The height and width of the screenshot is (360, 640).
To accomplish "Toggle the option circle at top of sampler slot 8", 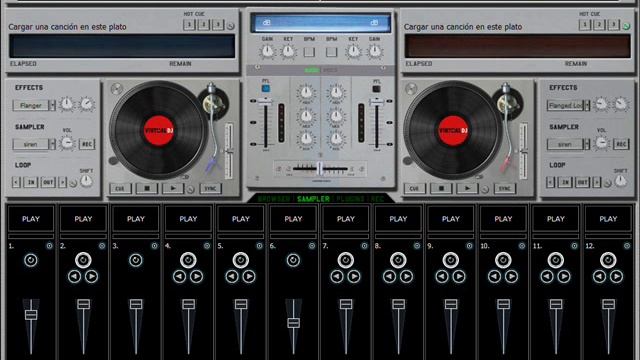I will (417, 246).
